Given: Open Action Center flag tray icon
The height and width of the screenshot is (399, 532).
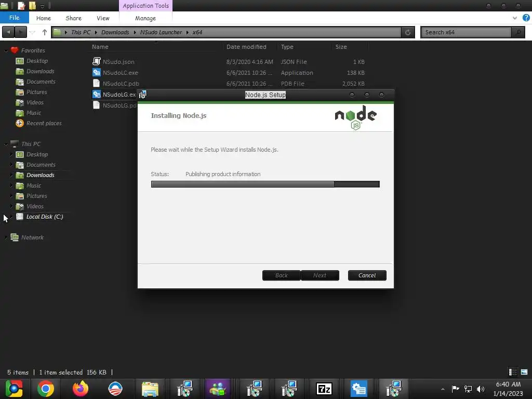Looking at the screenshot, I should pos(455,389).
